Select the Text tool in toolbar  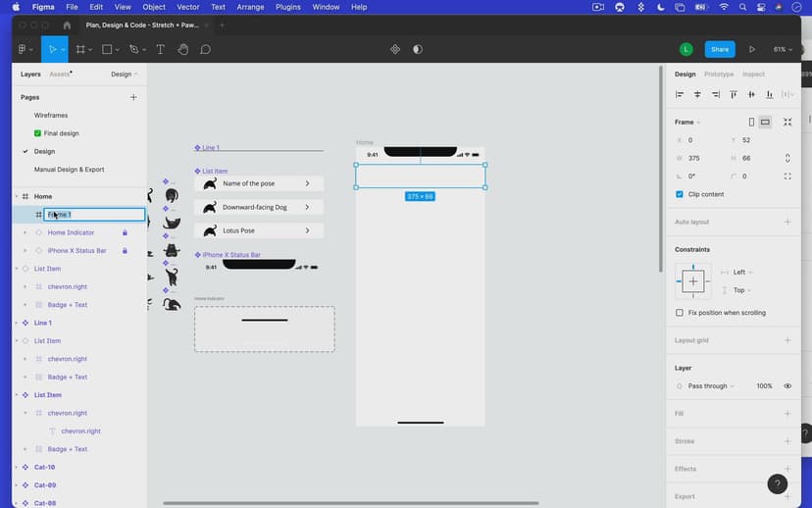click(161, 49)
